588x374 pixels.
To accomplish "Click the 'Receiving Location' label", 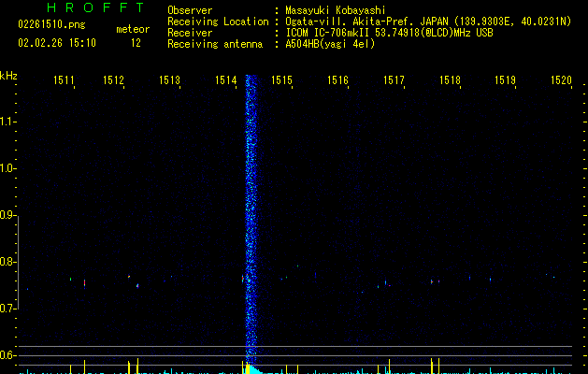I will tap(218, 22).
